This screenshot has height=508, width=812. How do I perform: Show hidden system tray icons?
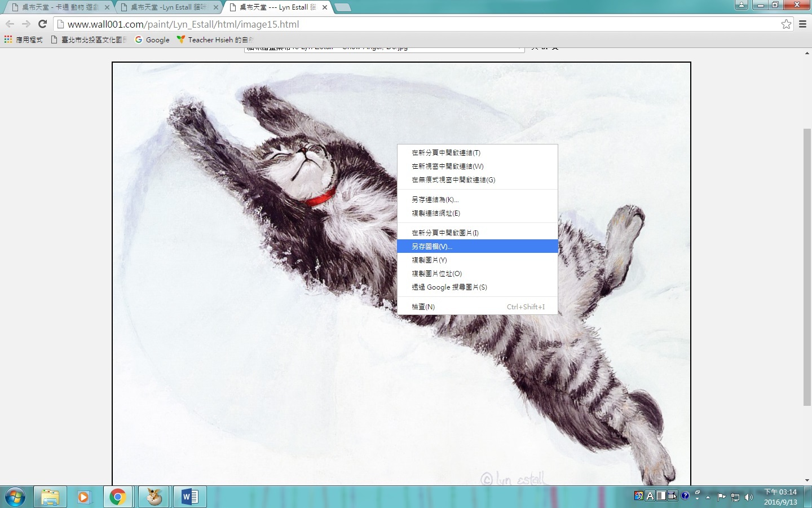[x=708, y=497]
